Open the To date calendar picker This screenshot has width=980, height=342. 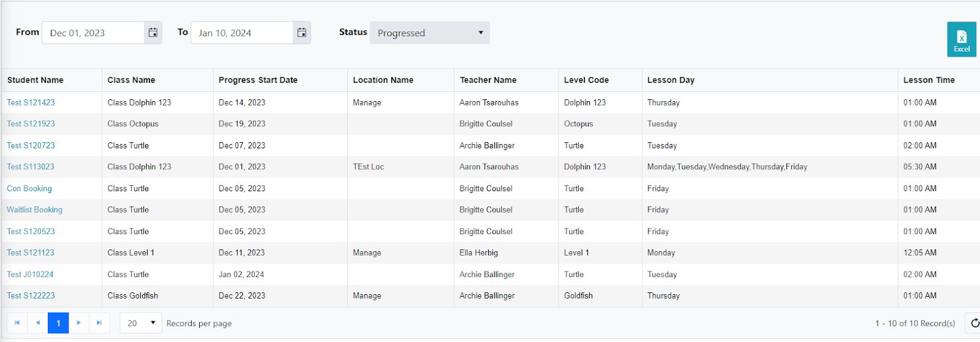302,32
